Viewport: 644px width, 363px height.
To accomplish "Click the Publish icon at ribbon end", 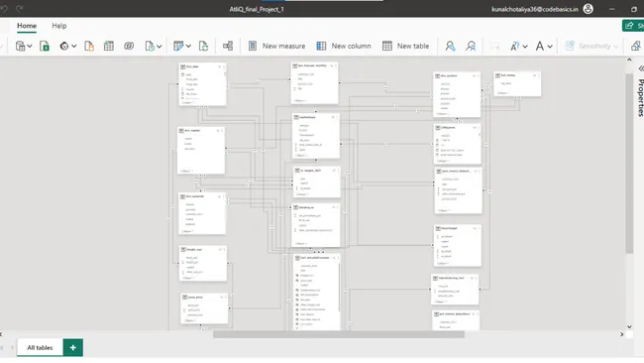I will coord(636,46).
